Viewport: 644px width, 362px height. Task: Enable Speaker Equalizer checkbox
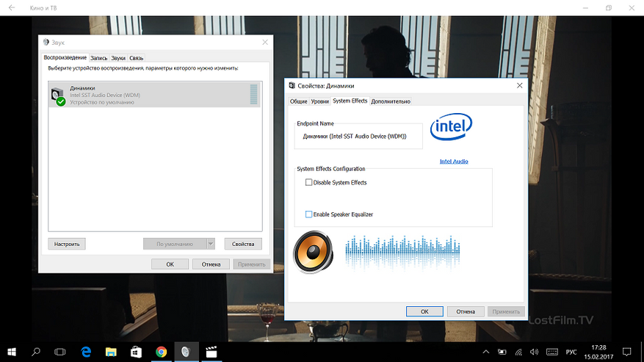[308, 214]
